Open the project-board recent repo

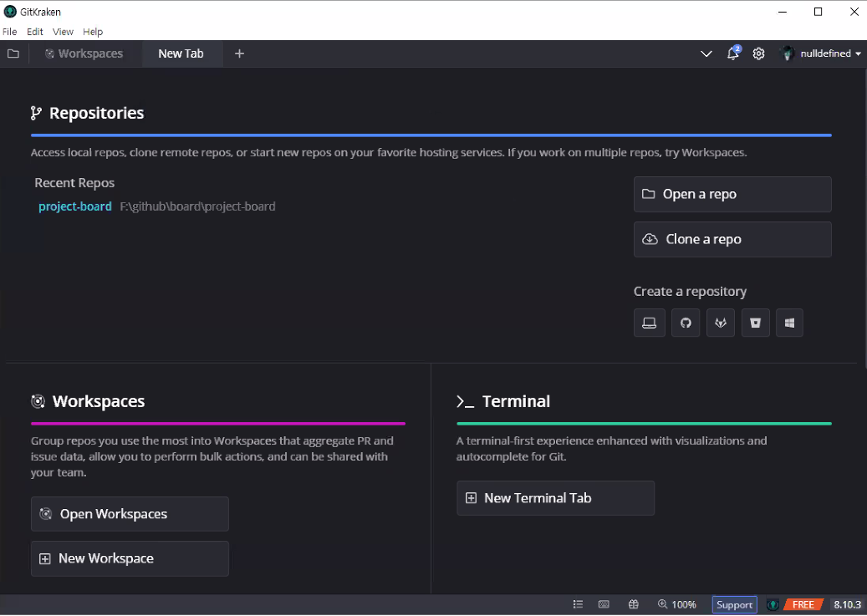click(75, 206)
